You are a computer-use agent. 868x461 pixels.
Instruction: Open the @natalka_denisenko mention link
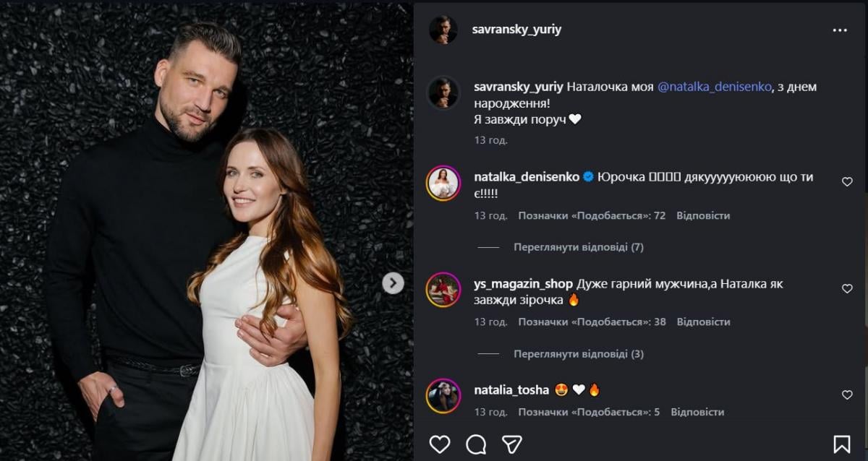click(714, 87)
